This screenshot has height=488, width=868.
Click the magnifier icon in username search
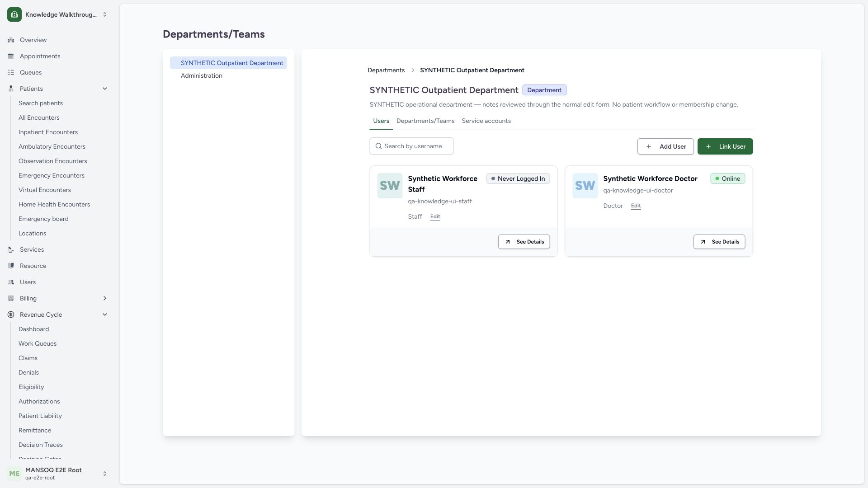(378, 146)
